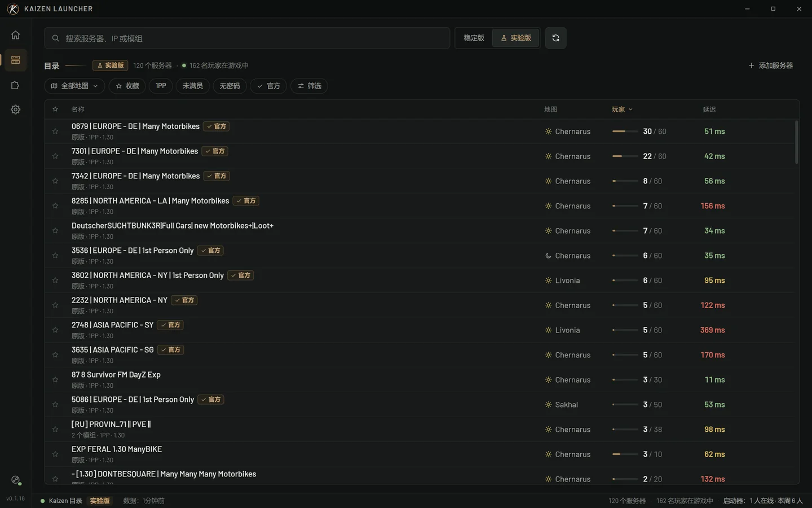812x508 pixels.
Task: Toggle the 官方 official filter chip
Action: pos(268,86)
